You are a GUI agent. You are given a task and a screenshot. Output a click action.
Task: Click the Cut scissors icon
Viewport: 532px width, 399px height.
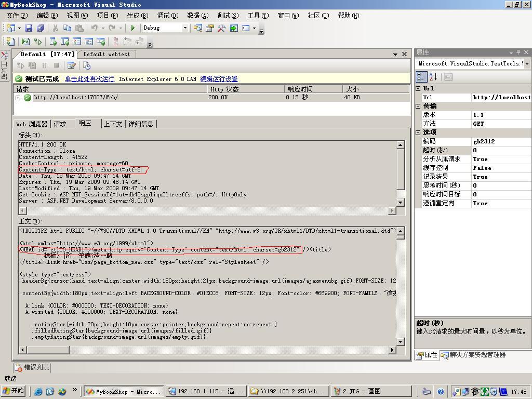point(55,28)
